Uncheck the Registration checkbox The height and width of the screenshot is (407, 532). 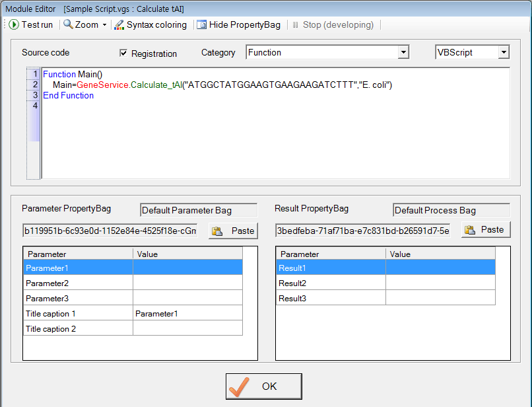point(123,53)
